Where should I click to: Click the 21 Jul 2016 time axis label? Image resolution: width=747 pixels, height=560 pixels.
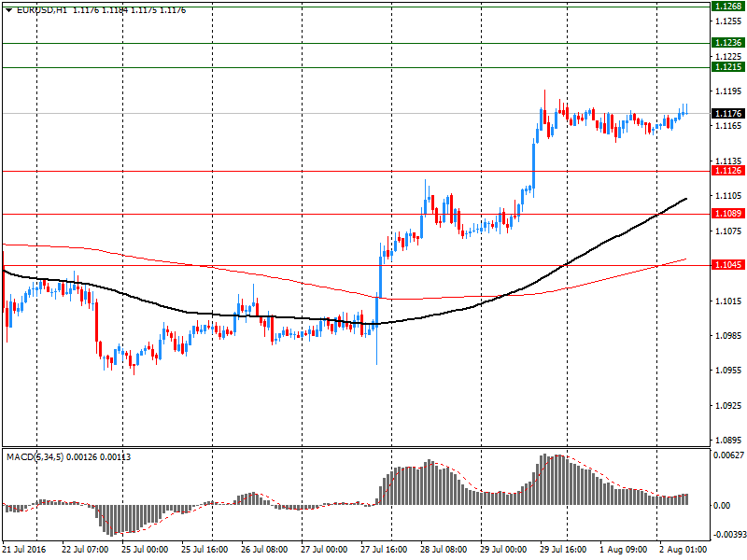[24, 550]
